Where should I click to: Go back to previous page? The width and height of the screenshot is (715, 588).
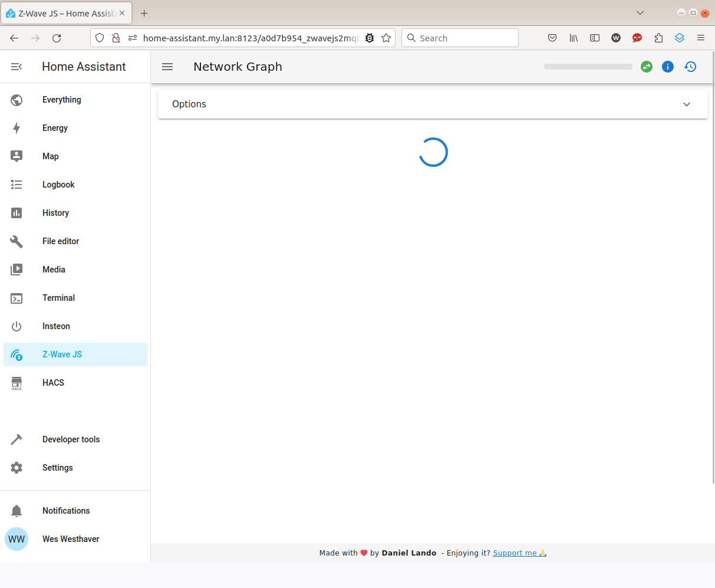[14, 38]
